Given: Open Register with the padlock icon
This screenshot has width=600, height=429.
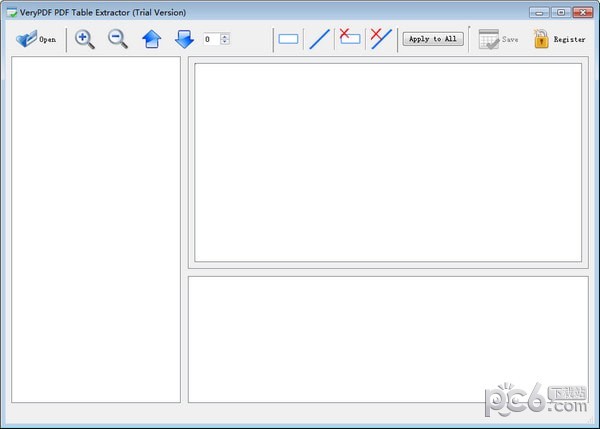Looking at the screenshot, I should pyautogui.click(x=559, y=39).
